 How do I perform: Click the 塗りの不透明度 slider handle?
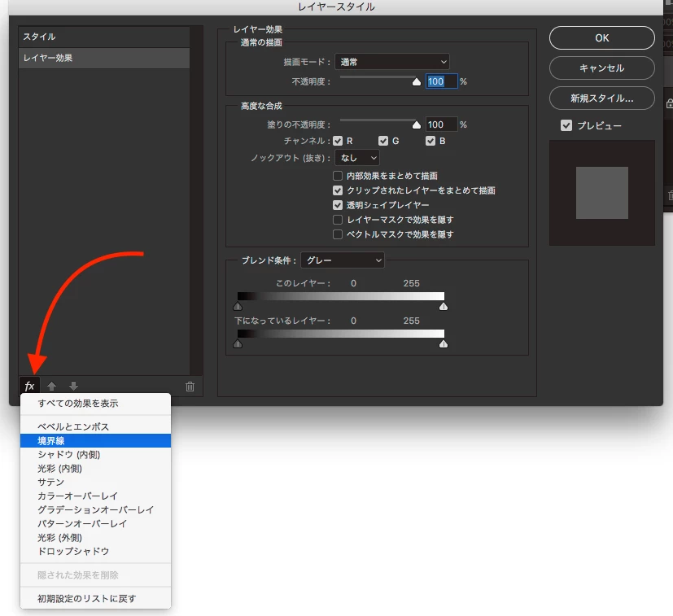(417, 125)
